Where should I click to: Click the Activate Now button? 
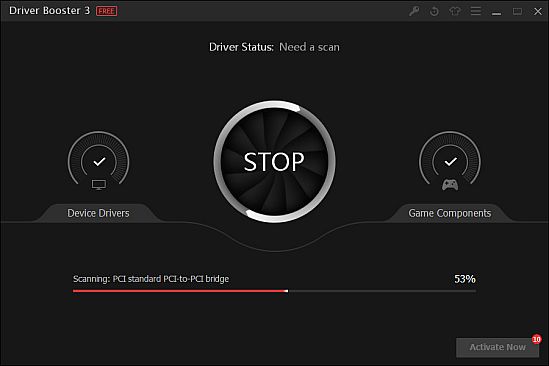click(497, 347)
